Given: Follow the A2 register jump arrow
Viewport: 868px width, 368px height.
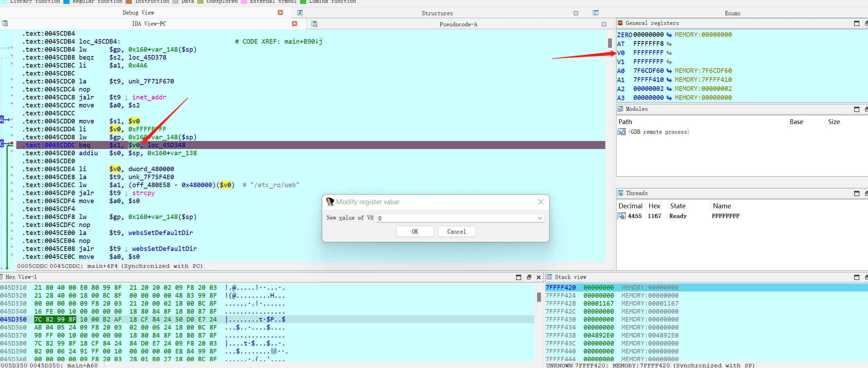Looking at the screenshot, I should click(669, 89).
